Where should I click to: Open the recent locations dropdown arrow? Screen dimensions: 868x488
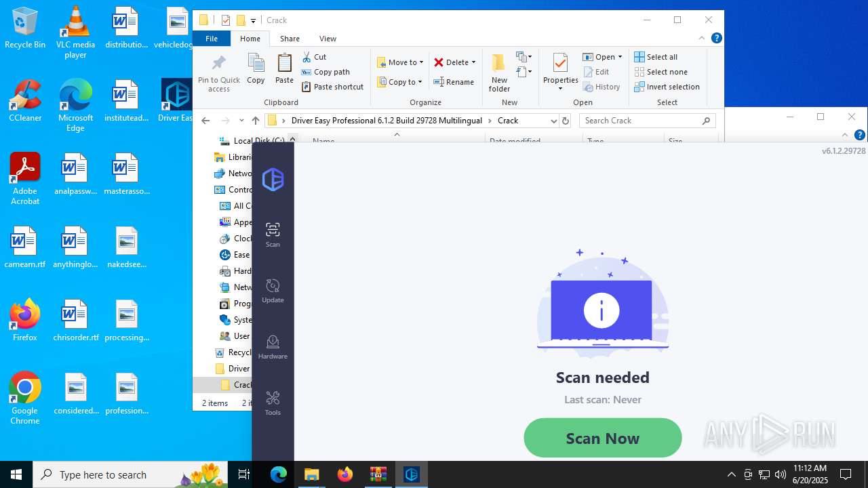[241, 121]
